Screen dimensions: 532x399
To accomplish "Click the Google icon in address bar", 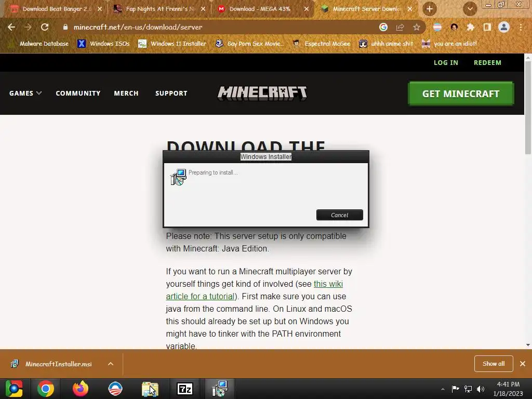I will click(x=383, y=27).
